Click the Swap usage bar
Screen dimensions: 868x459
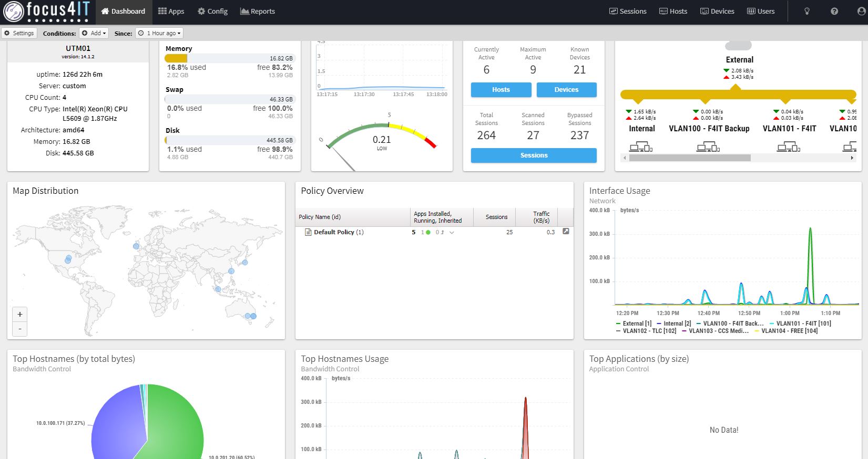[230, 99]
